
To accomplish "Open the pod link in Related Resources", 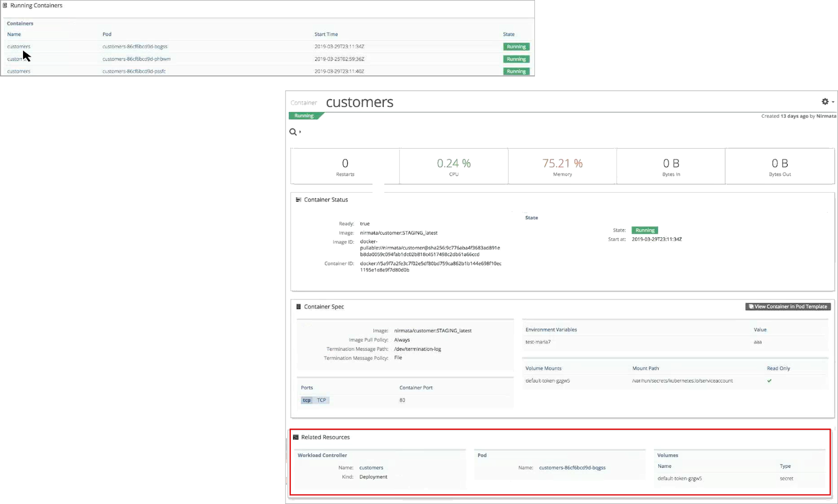I will [572, 468].
